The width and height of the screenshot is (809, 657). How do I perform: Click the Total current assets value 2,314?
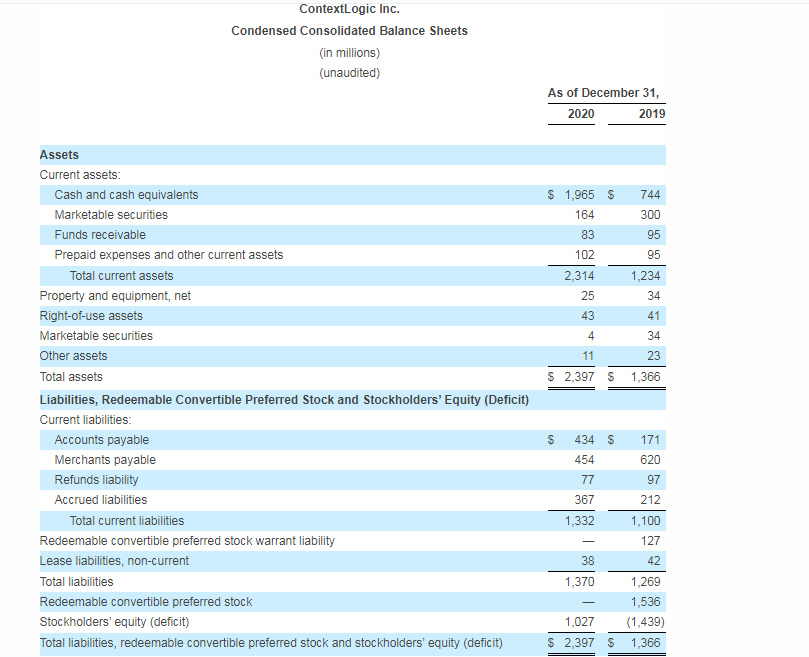tap(579, 276)
